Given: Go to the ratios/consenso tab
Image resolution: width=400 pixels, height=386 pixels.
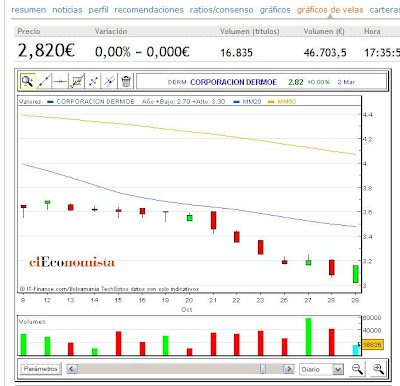Looking at the screenshot, I should 221,10.
